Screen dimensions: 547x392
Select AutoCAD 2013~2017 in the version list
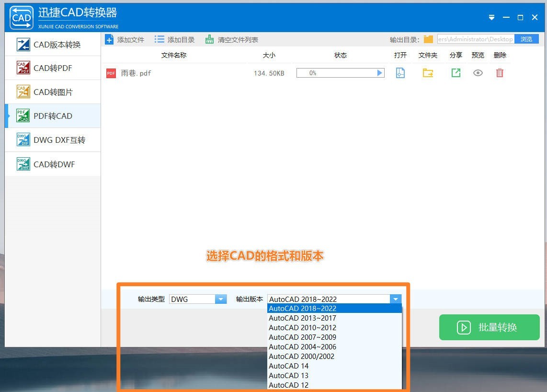click(302, 318)
